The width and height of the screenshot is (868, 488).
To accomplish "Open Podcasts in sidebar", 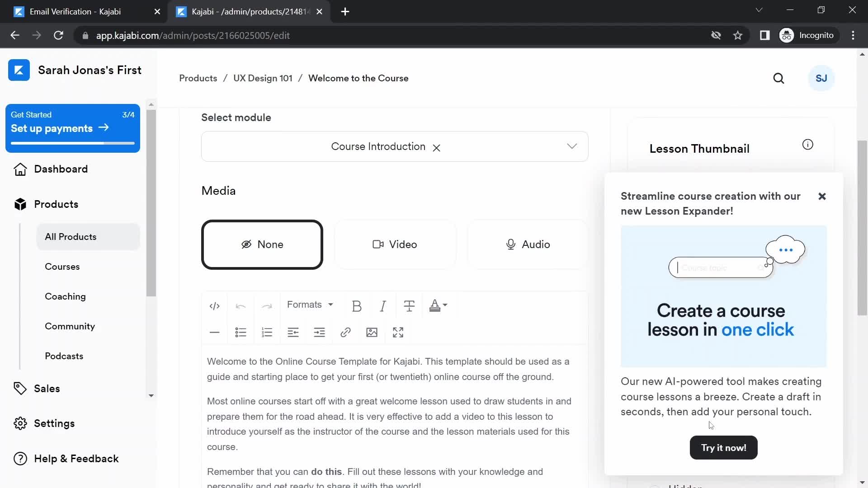I will [x=64, y=356].
